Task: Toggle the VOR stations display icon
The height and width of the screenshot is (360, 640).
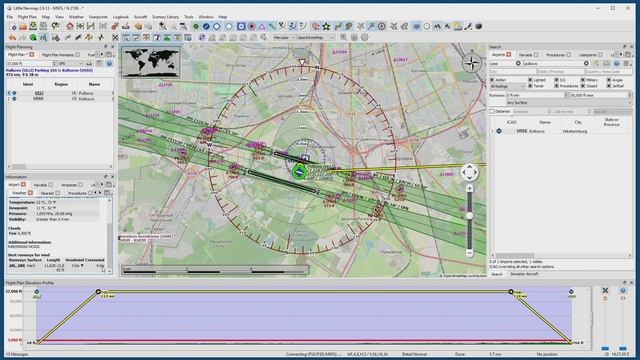Action: pos(241,27)
